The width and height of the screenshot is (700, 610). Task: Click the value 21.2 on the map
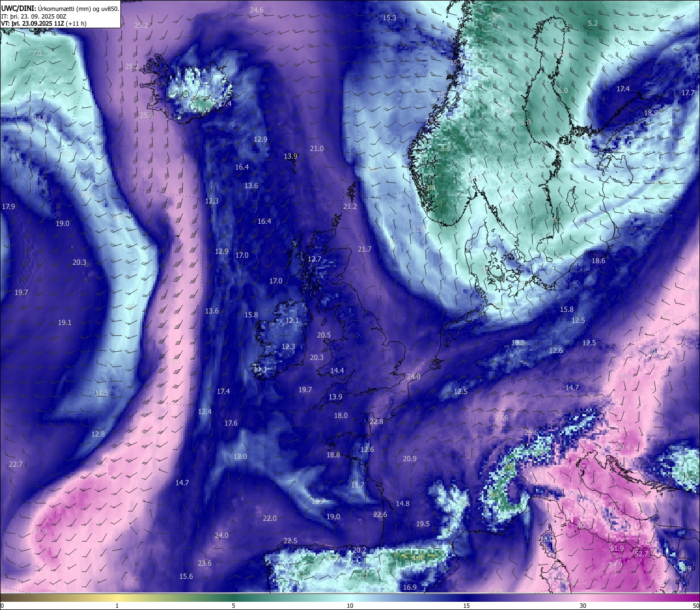(350, 207)
